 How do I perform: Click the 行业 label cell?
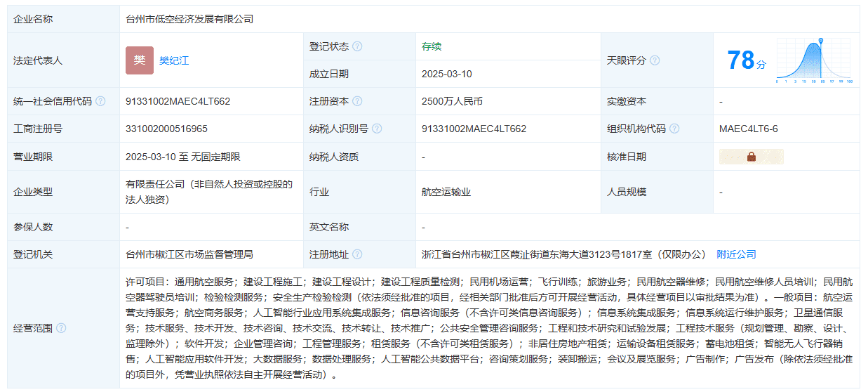click(360, 192)
